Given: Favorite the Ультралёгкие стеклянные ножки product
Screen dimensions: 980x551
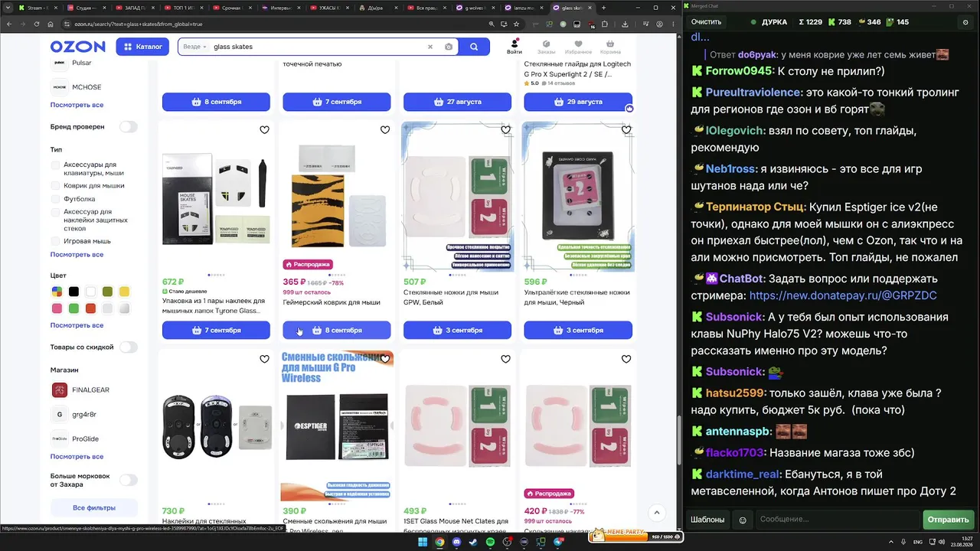Looking at the screenshot, I should [626, 130].
